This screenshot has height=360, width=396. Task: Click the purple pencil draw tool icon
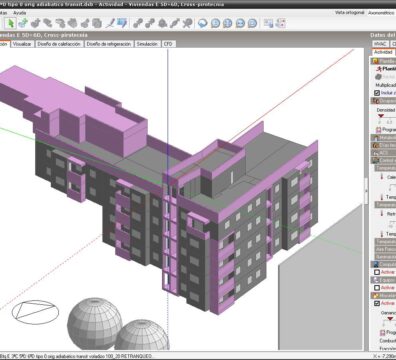coord(110,23)
